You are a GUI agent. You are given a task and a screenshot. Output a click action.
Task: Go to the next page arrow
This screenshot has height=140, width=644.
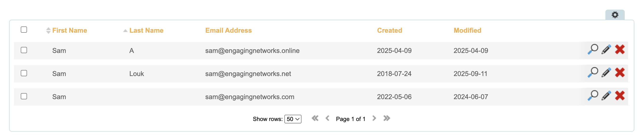coord(374,118)
